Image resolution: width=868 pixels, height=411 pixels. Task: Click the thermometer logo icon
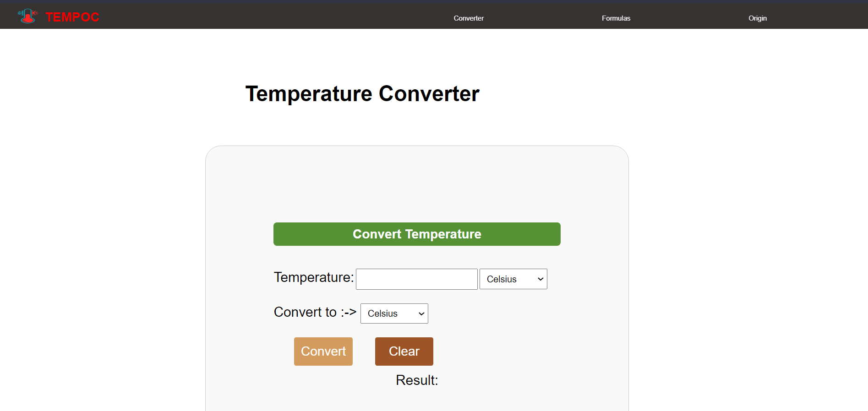(28, 16)
